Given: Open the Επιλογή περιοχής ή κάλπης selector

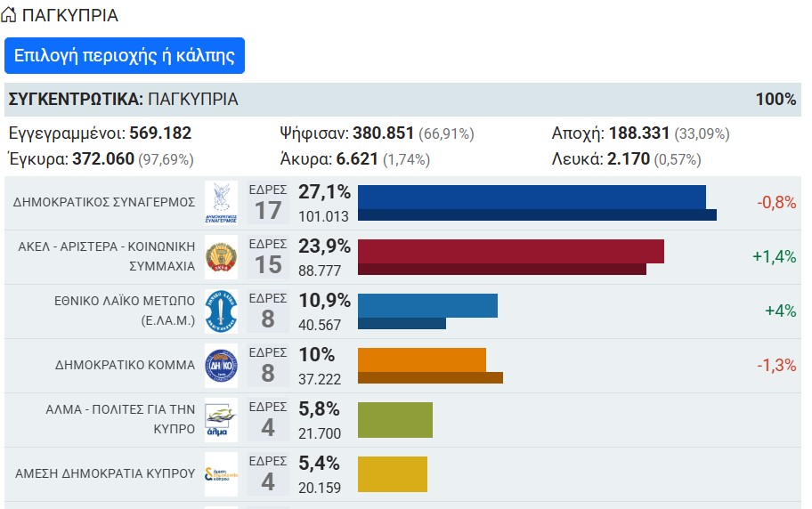Looking at the screenshot, I should (x=125, y=55).
